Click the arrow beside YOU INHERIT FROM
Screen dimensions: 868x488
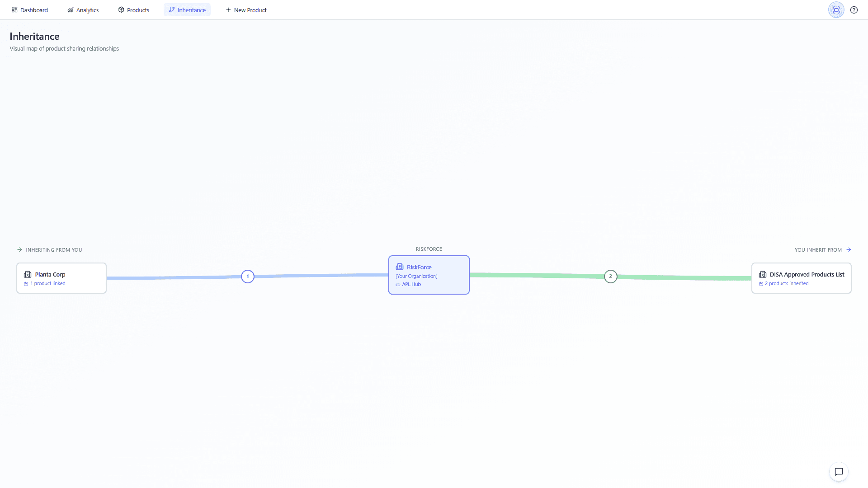coord(849,249)
